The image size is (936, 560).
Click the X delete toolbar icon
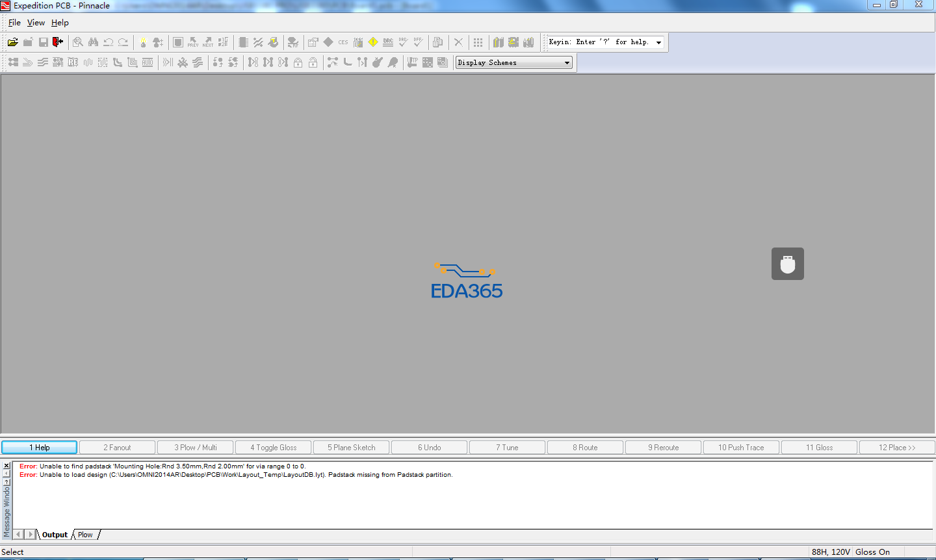(x=458, y=42)
